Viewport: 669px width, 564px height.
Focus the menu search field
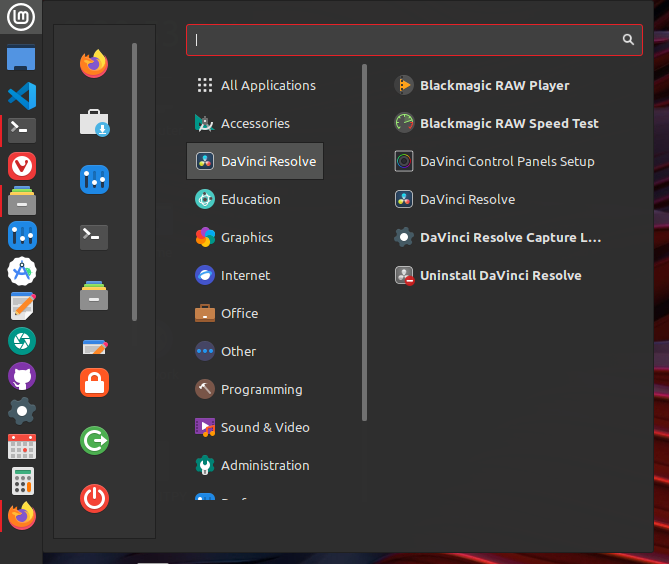point(414,40)
